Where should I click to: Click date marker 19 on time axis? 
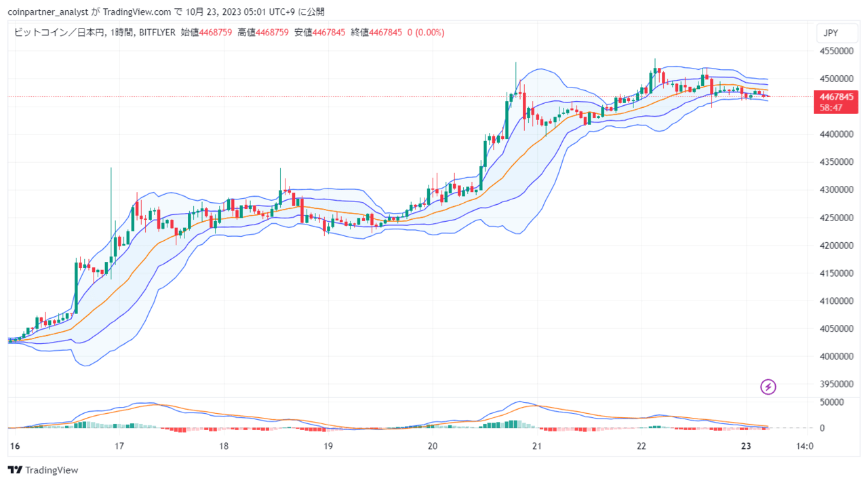coord(328,446)
